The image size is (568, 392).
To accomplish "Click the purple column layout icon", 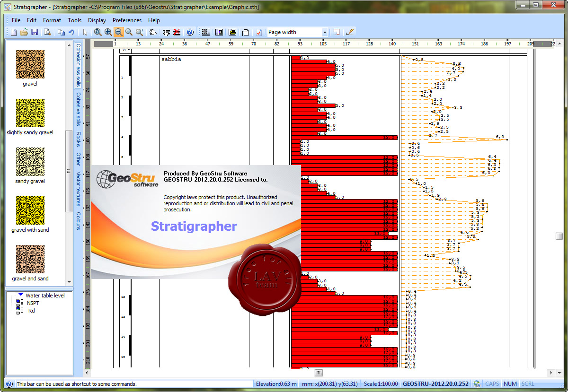I will pyautogui.click(x=219, y=32).
